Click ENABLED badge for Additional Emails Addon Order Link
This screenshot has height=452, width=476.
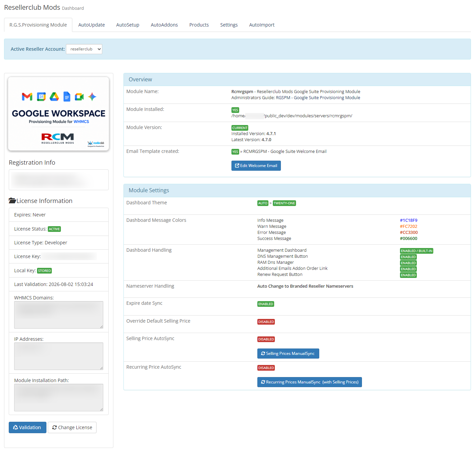(408, 269)
